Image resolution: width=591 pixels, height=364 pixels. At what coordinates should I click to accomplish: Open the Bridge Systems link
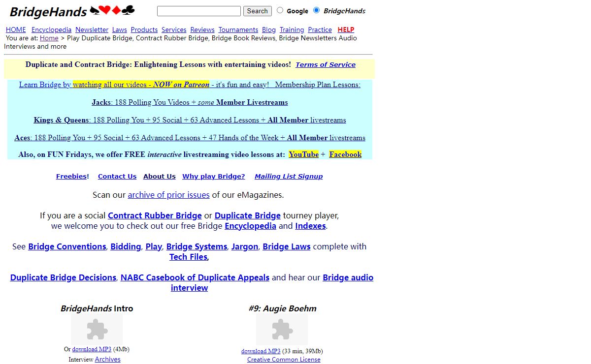pyautogui.click(x=197, y=246)
